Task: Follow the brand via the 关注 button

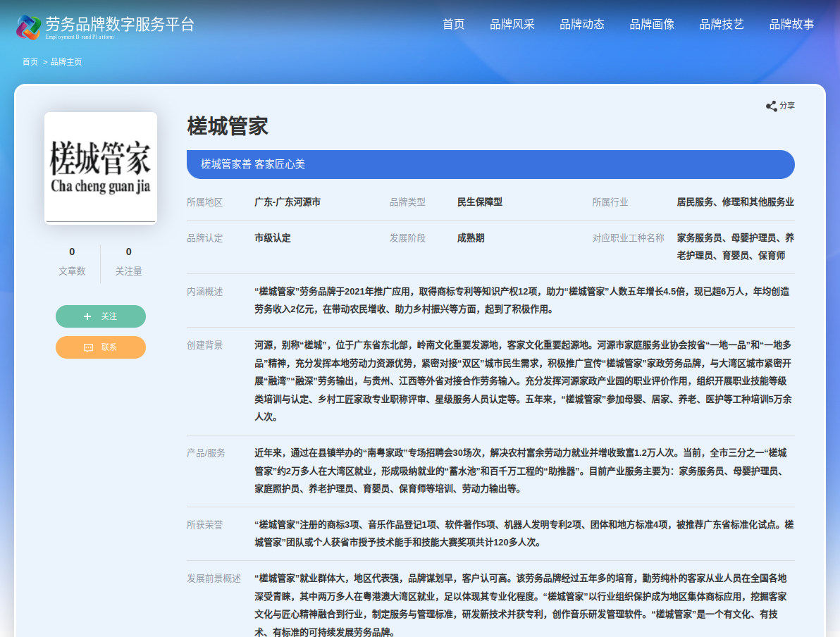Action: click(x=101, y=316)
